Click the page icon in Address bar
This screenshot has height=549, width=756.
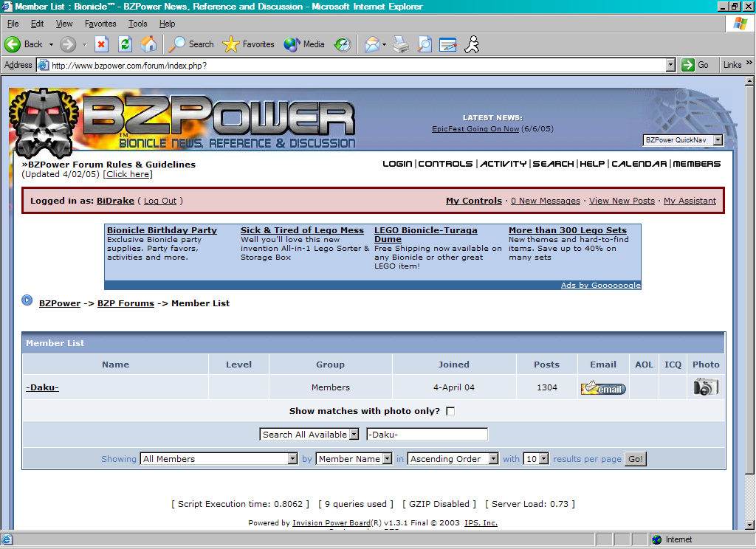[44, 65]
